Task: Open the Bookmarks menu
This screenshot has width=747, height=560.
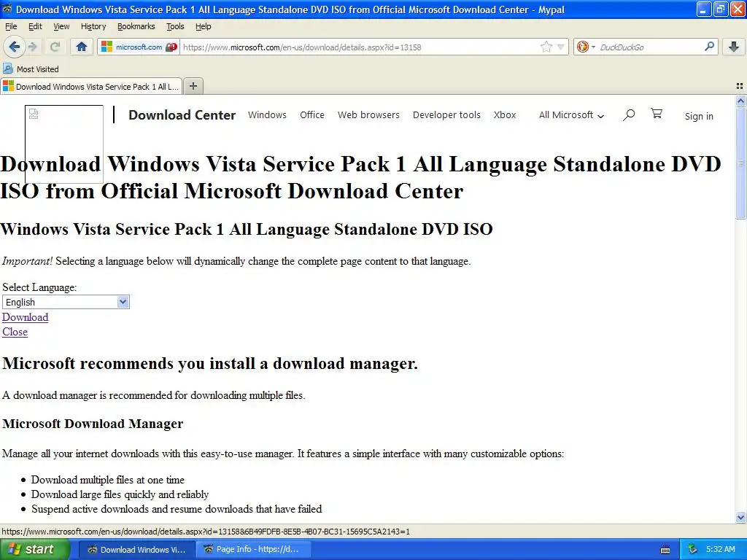Action: click(136, 26)
